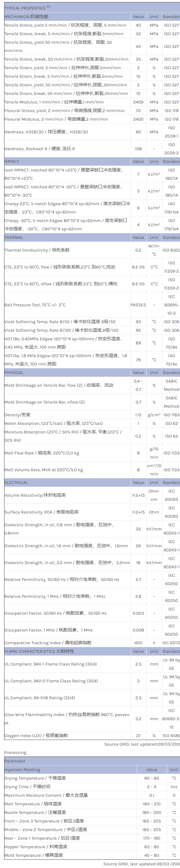Click the Comparative Tracking Index row label
Viewport: 180px width, 868px height.
tap(48, 643)
